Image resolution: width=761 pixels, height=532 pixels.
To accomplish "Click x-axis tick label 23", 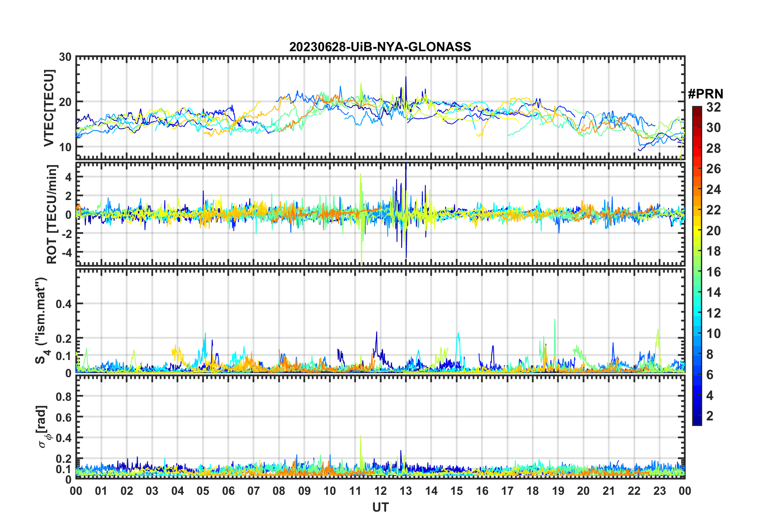I will 659,491.
